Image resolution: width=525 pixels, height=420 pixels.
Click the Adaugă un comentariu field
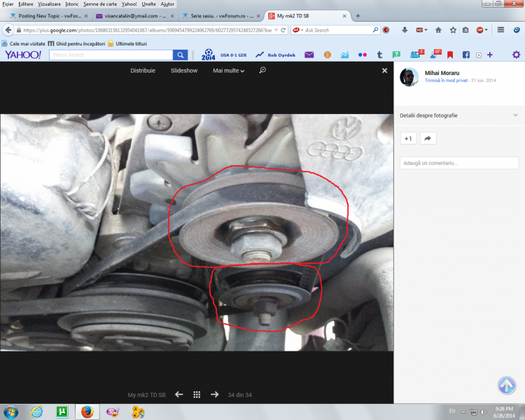click(459, 163)
